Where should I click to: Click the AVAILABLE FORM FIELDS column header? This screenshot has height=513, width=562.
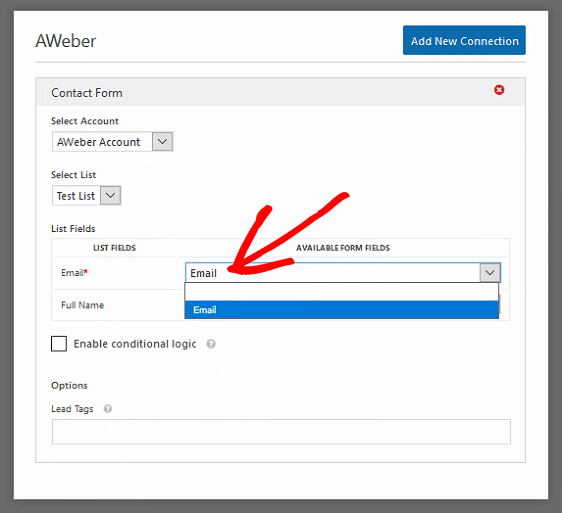click(x=343, y=248)
